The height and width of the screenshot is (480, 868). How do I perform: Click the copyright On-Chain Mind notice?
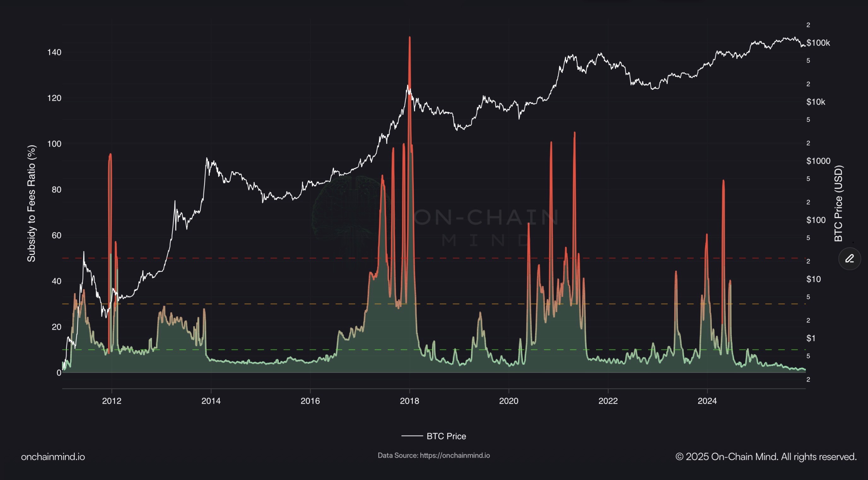[x=765, y=457]
